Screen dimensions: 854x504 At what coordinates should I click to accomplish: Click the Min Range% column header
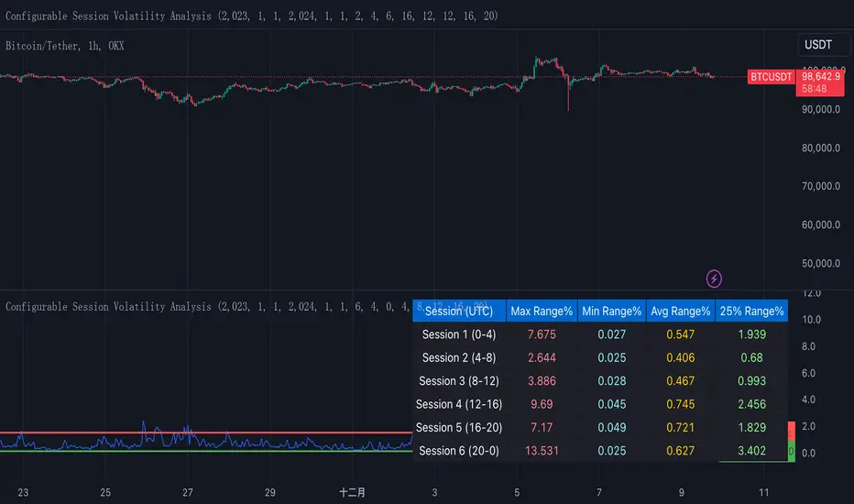click(x=611, y=312)
